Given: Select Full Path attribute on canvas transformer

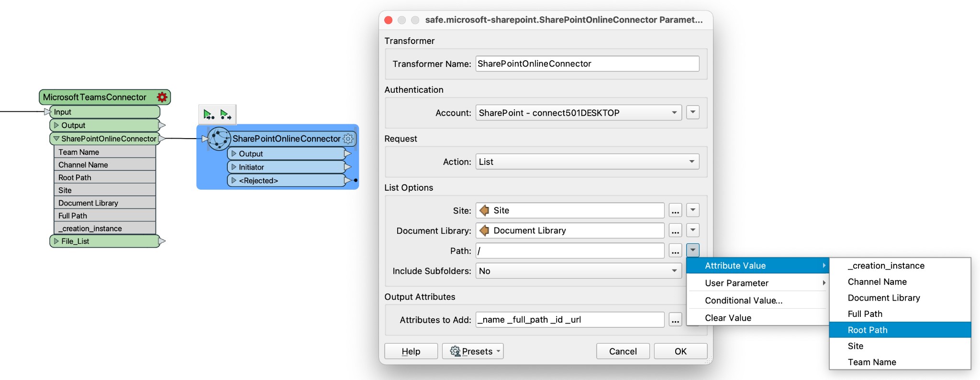Looking at the screenshot, I should (x=105, y=216).
